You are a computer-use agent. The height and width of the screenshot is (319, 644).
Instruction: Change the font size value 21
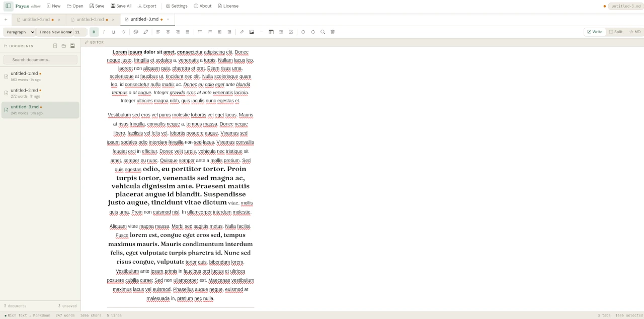point(78,32)
